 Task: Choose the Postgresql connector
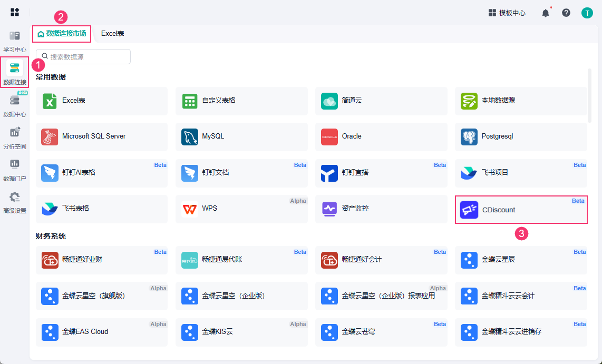click(x=521, y=137)
